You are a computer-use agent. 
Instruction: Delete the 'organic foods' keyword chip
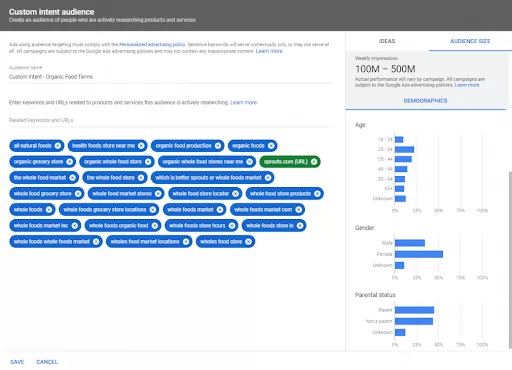tap(271, 146)
